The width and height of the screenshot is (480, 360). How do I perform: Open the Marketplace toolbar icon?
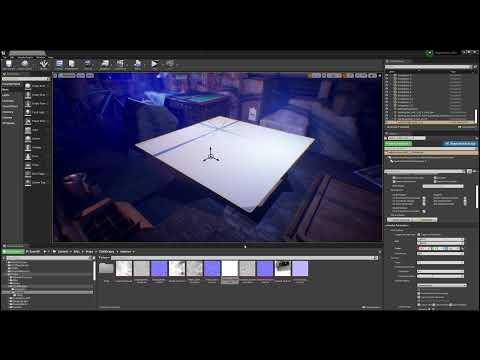71,64
